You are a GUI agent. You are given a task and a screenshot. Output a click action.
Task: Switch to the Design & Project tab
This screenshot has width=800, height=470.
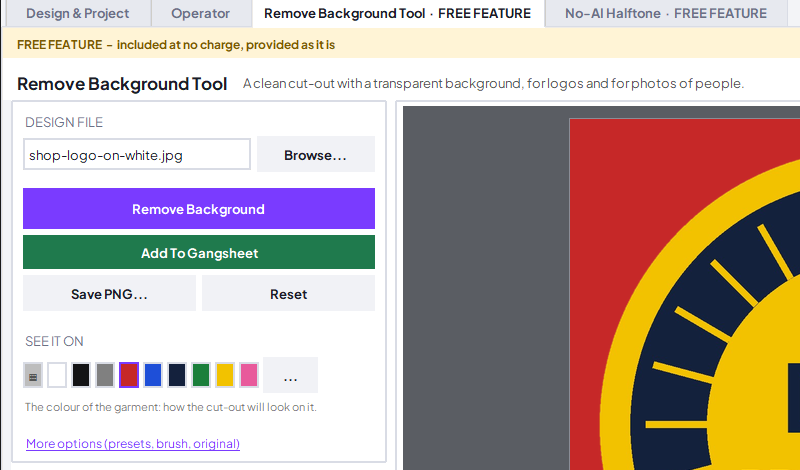pos(78,13)
